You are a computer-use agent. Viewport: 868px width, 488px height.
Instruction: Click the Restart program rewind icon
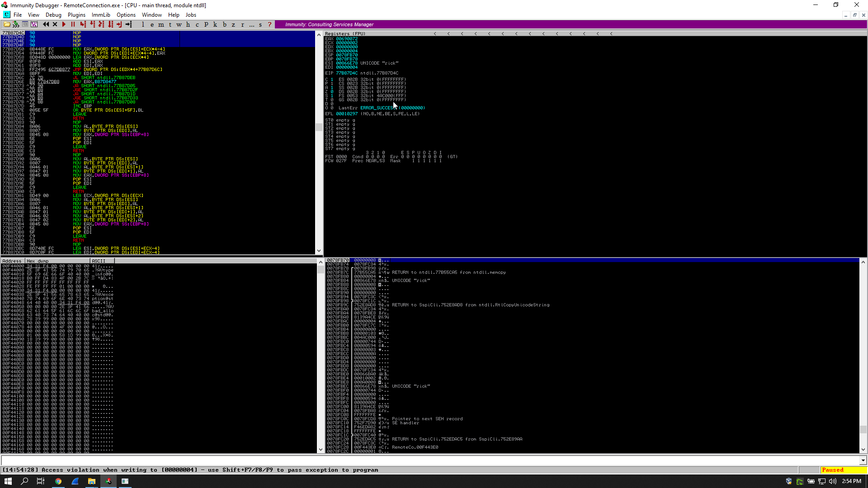[46, 24]
